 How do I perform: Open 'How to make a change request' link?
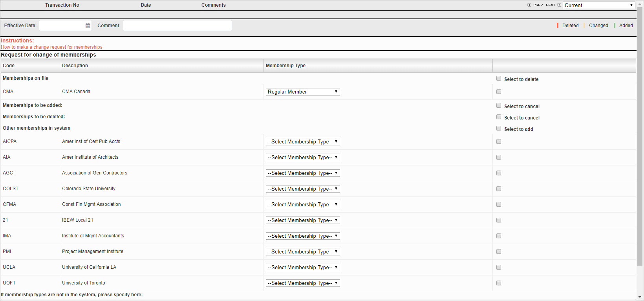tap(51, 47)
